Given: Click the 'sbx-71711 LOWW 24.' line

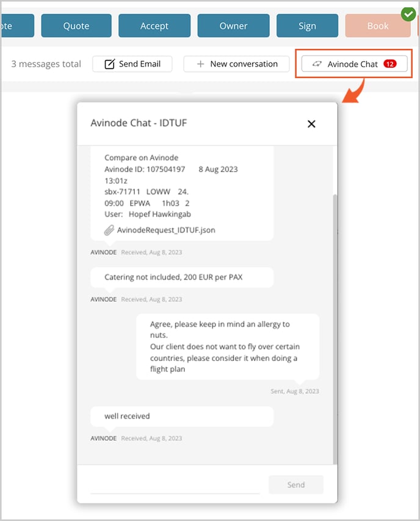Looking at the screenshot, I should [x=147, y=192].
